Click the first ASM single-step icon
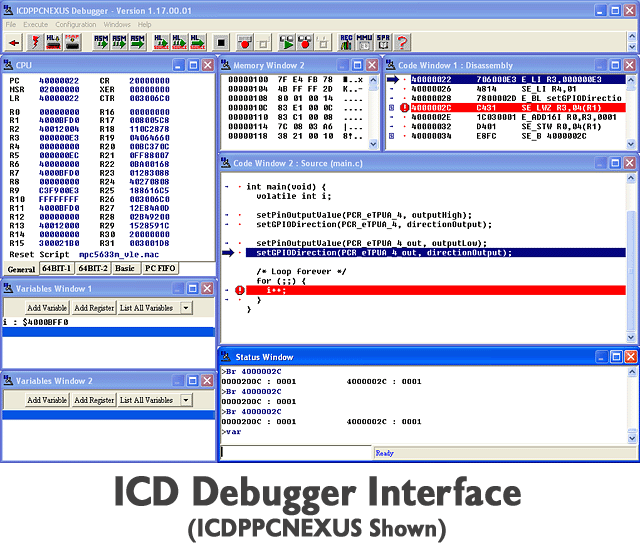This screenshot has height=543, width=640. [x=101, y=42]
